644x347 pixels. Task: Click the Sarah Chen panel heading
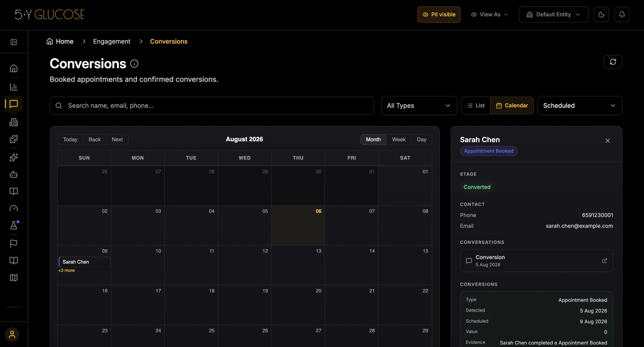(x=480, y=140)
